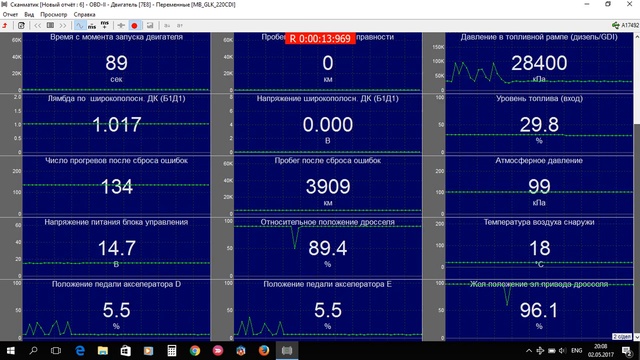Click title 'Положение педали акселератора D'
The width and height of the screenshot is (640, 360).
[x=116, y=284]
